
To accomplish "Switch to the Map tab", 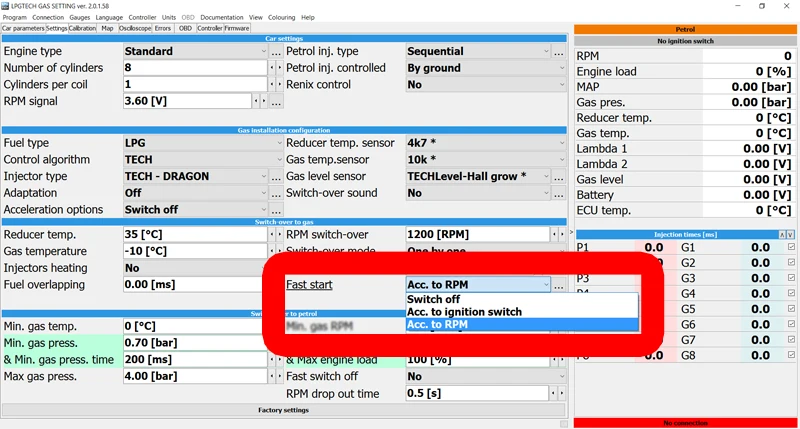I will (107, 29).
